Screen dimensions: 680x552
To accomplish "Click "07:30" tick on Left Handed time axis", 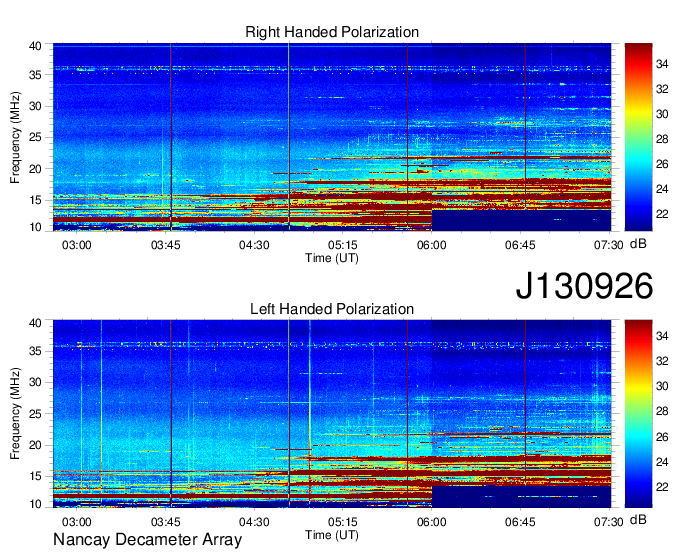I will coord(608,522).
